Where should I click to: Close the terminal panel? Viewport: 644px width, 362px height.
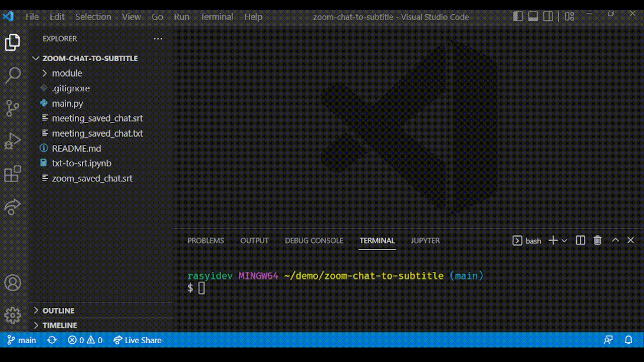(x=630, y=240)
